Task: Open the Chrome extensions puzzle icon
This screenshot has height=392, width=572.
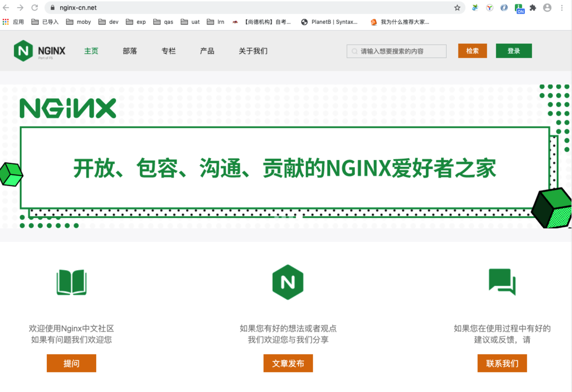Action: click(x=533, y=8)
